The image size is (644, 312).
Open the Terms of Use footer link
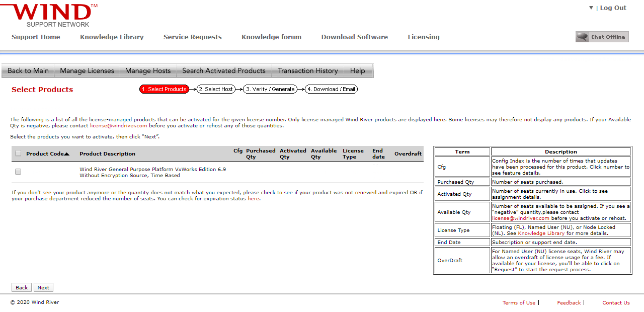tap(519, 303)
